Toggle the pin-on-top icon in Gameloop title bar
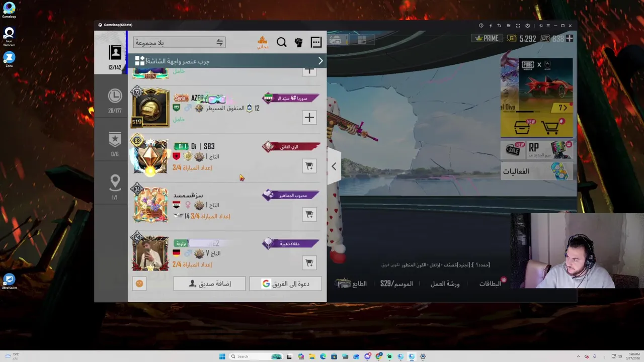The height and width of the screenshot is (362, 644). (541, 26)
